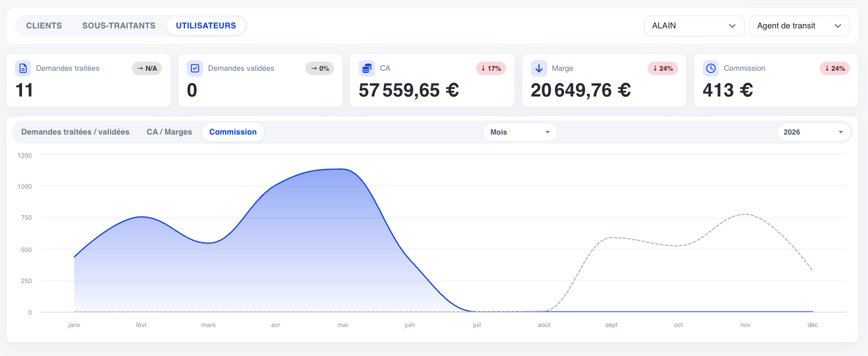868x356 pixels.
Task: Click the juil axis label
Action: [477, 325]
